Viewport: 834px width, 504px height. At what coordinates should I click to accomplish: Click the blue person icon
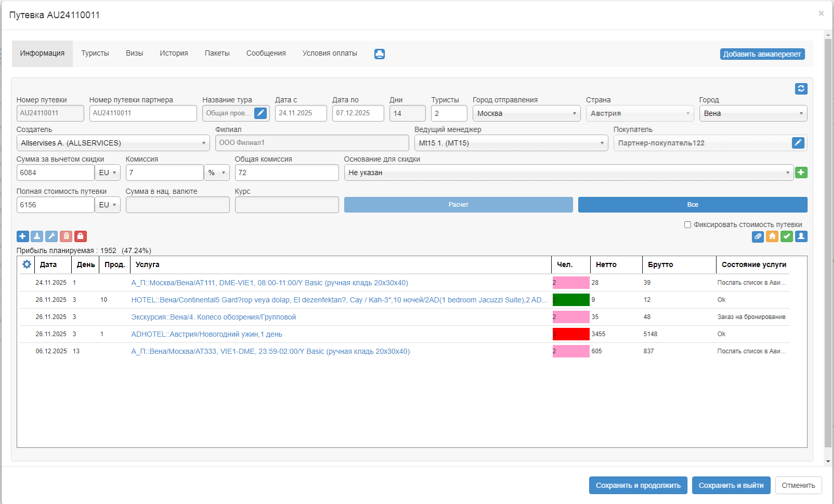801,236
